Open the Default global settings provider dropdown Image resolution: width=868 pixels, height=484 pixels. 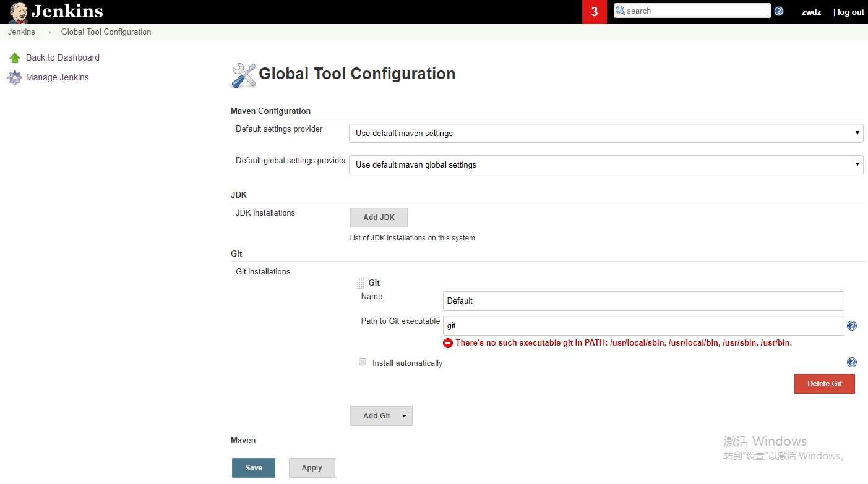[606, 164]
